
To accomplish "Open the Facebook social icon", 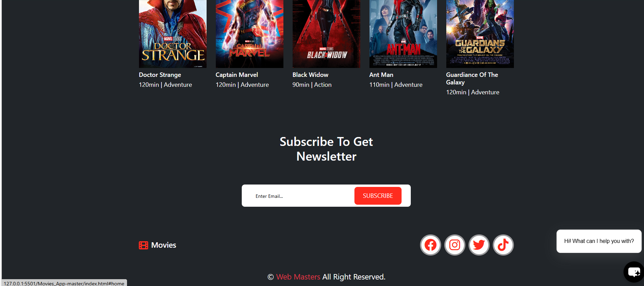I will point(430,245).
